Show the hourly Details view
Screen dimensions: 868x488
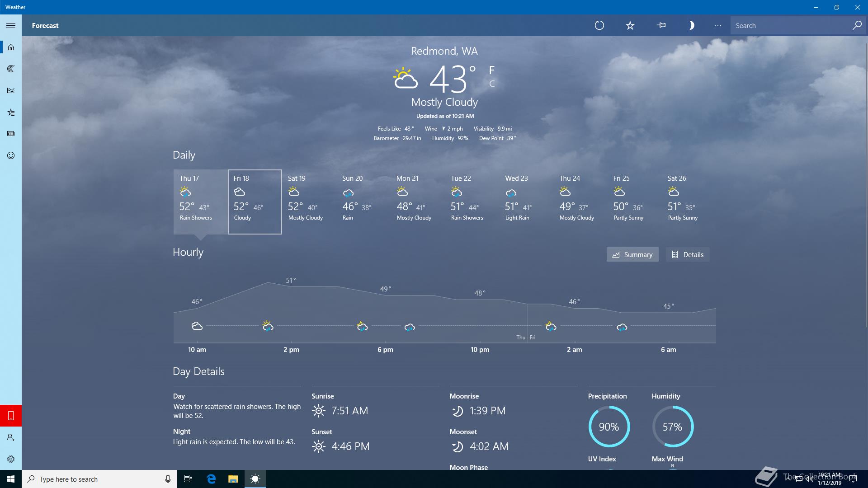tap(688, 254)
